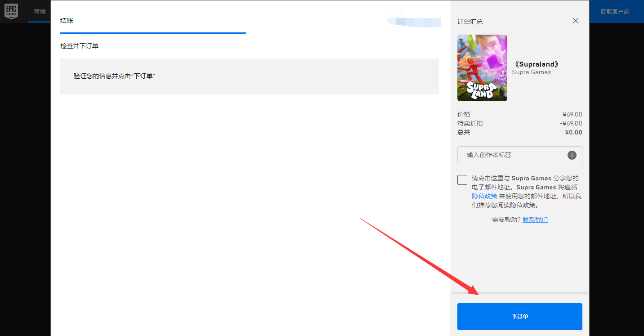Check the share email with Supra Games box
This screenshot has width=644, height=336.
coord(462,180)
